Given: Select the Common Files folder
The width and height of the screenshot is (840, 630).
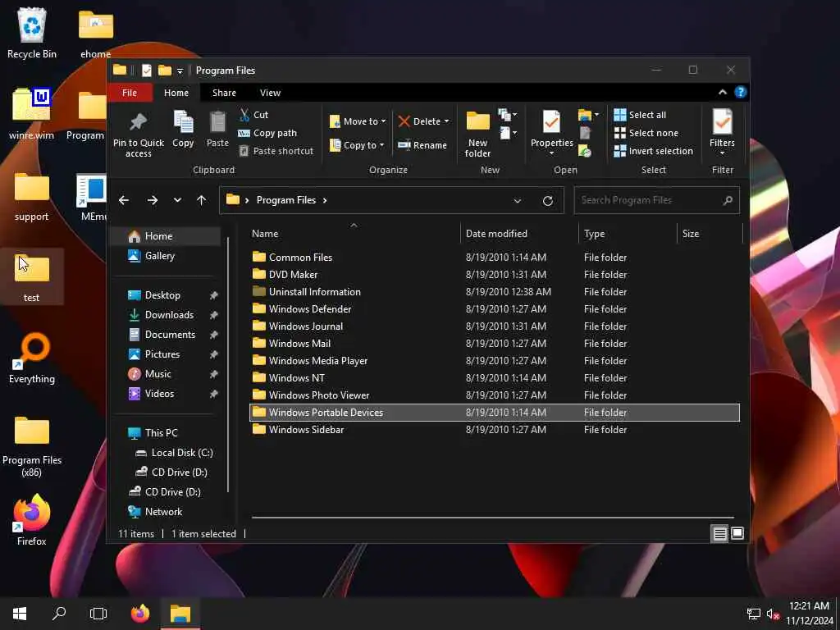Looking at the screenshot, I should tap(495, 258).
